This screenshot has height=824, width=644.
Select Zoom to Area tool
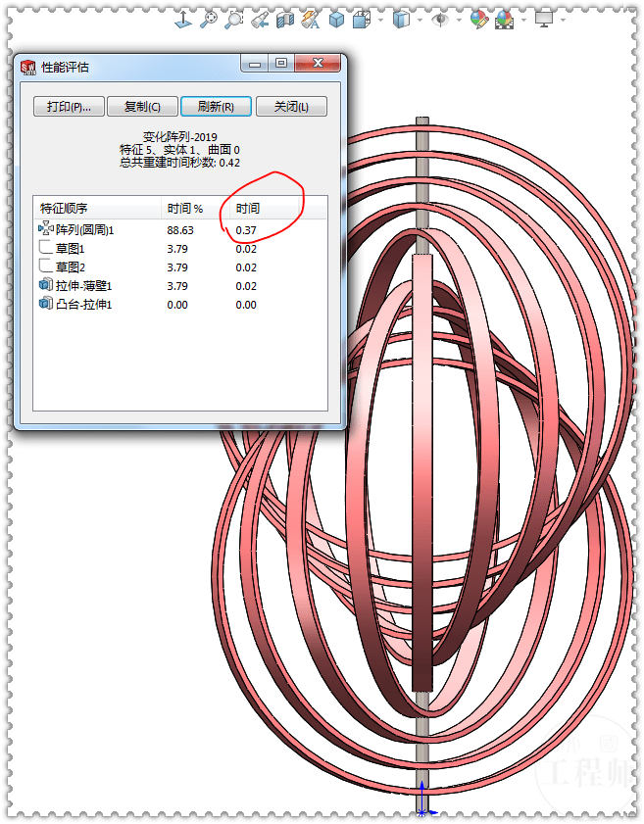coord(234,20)
